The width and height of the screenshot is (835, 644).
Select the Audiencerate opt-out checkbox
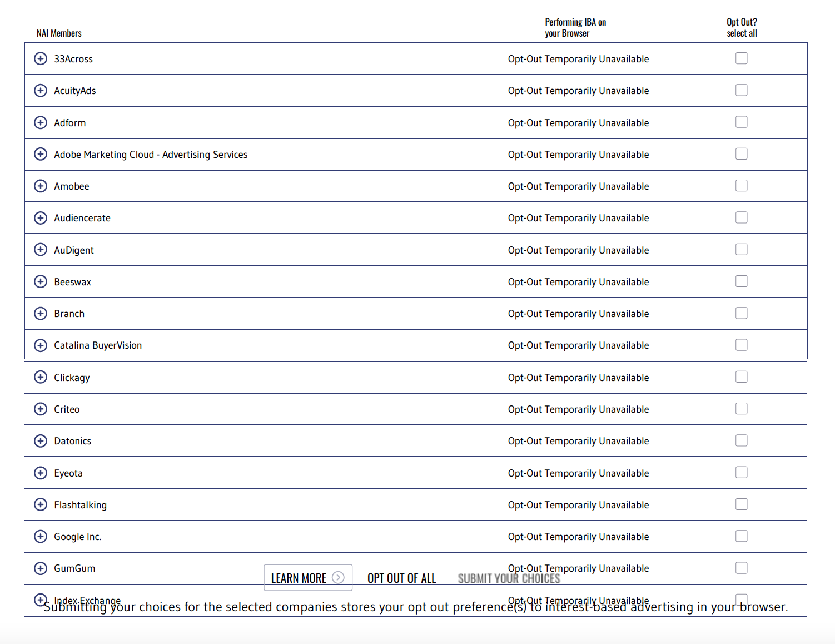742,217
